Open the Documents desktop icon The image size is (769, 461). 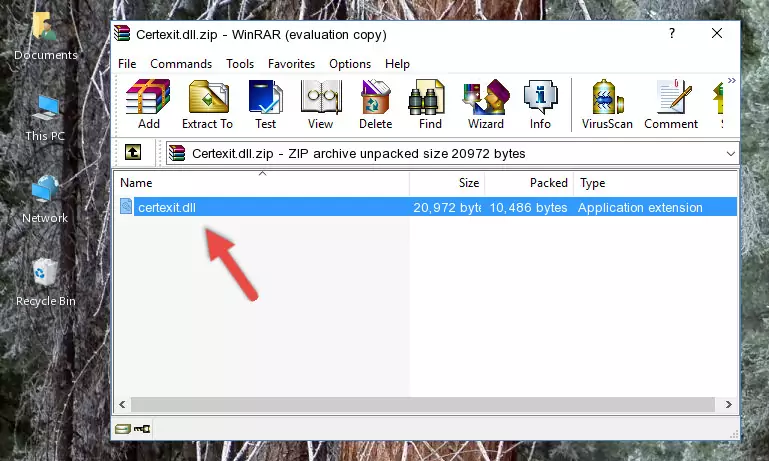(x=46, y=37)
